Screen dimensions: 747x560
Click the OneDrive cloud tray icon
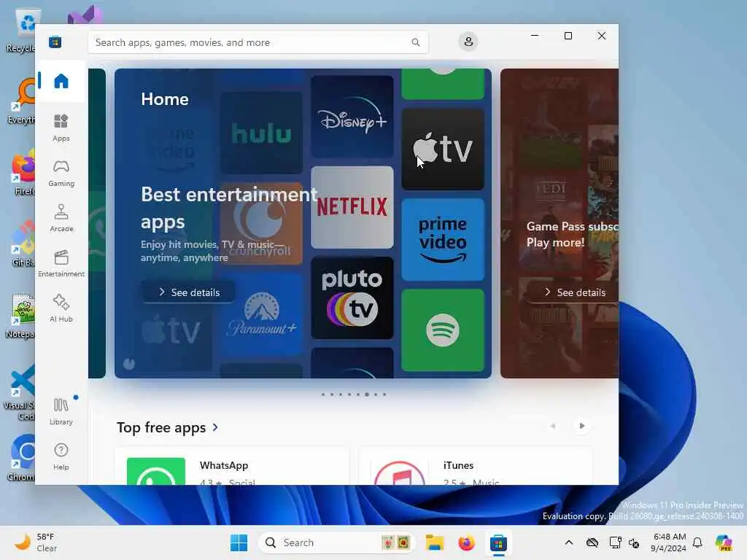[x=592, y=542]
